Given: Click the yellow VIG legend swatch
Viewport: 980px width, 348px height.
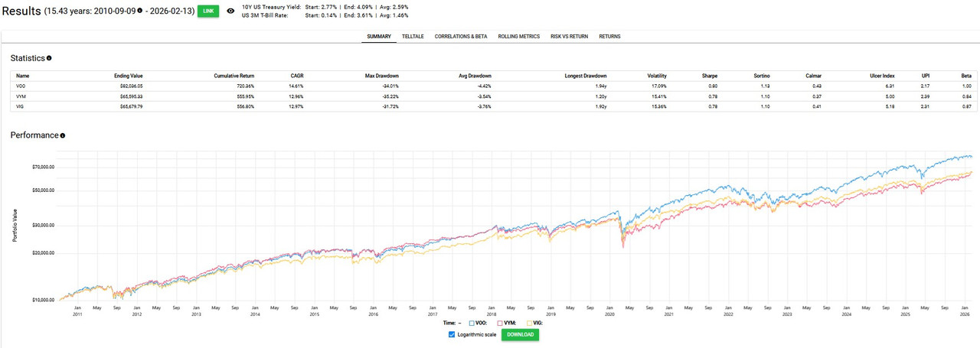Looking at the screenshot, I should pos(528,324).
